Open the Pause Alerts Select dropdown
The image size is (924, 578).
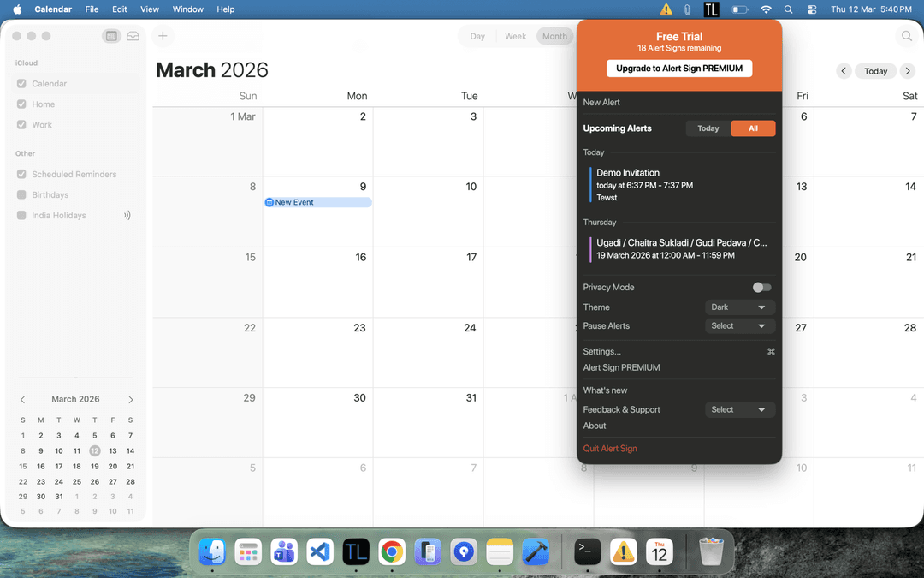click(740, 326)
